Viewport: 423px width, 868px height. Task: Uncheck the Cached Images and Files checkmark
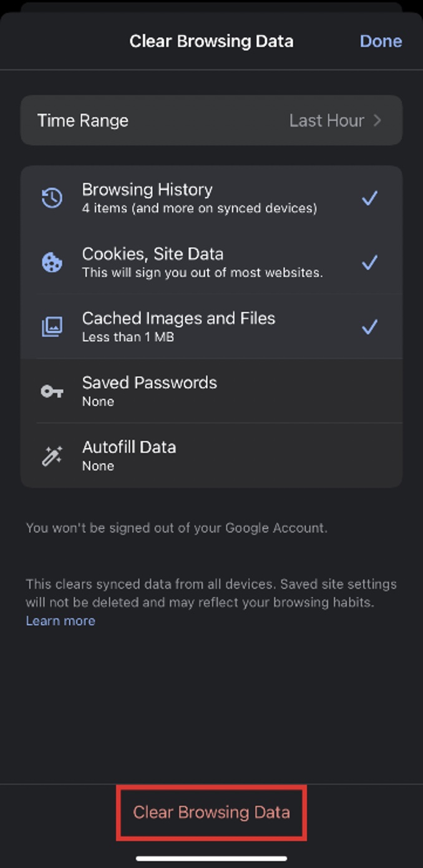[x=369, y=327]
